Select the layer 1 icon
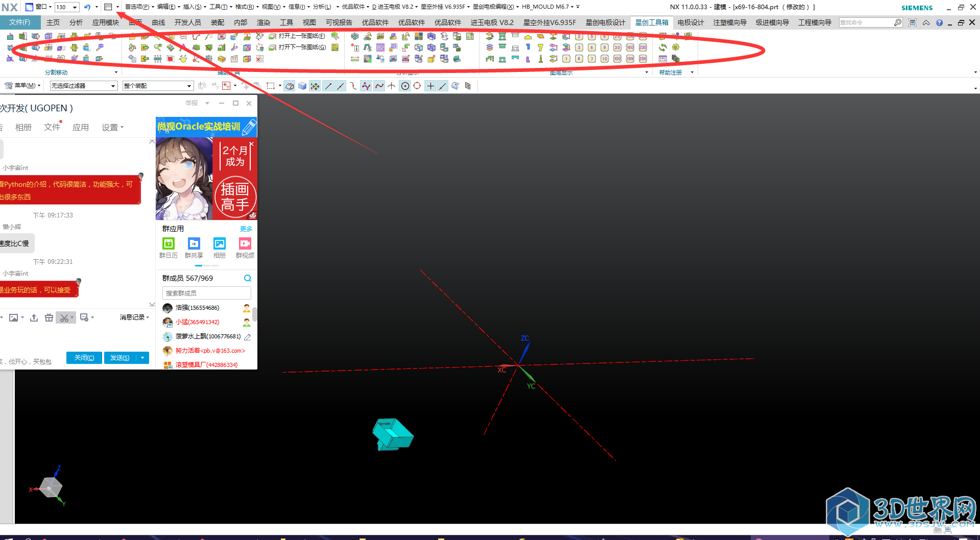The height and width of the screenshot is (540, 980). 566,59
